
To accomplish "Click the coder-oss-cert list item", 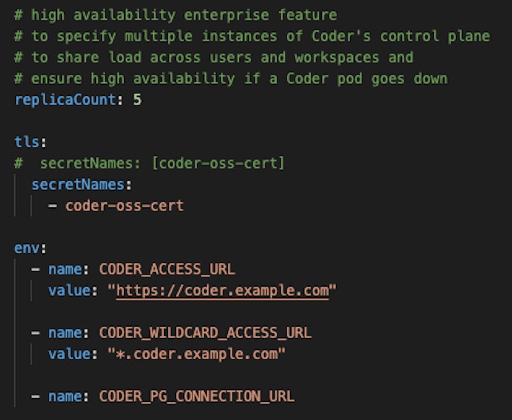I will (125, 206).
